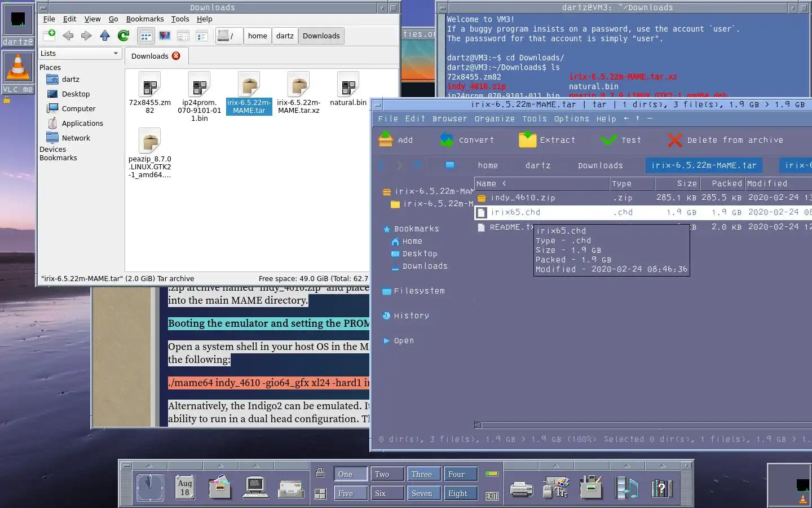
Task: Switch file manager to detailed list view
Action: point(202,36)
